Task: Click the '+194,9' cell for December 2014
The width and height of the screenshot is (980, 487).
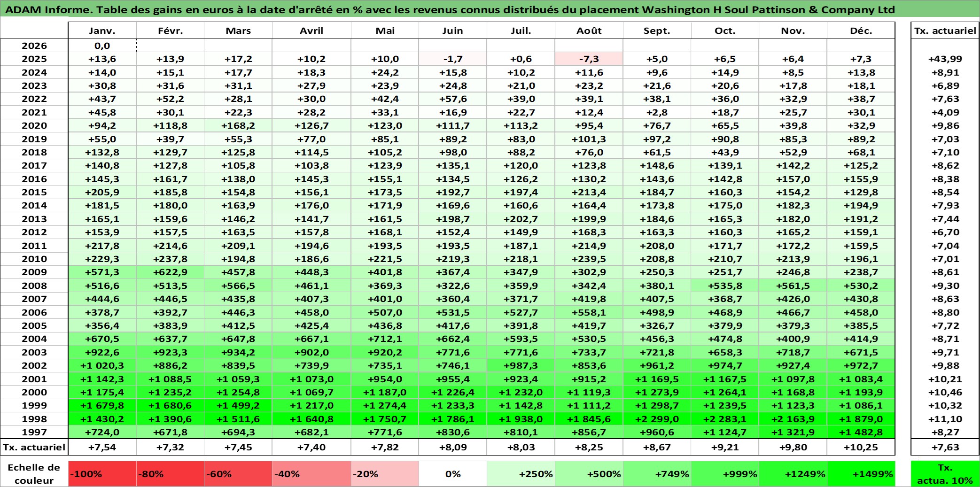Action: click(861, 205)
